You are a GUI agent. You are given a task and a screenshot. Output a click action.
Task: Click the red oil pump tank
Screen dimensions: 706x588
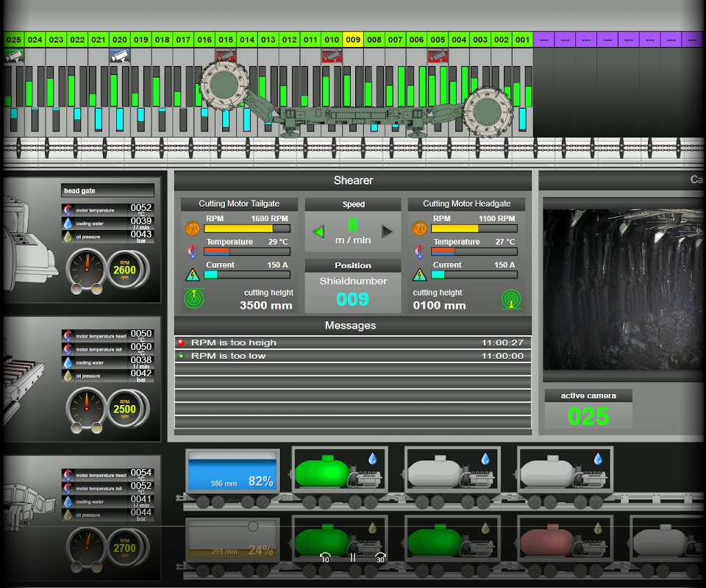(548, 542)
